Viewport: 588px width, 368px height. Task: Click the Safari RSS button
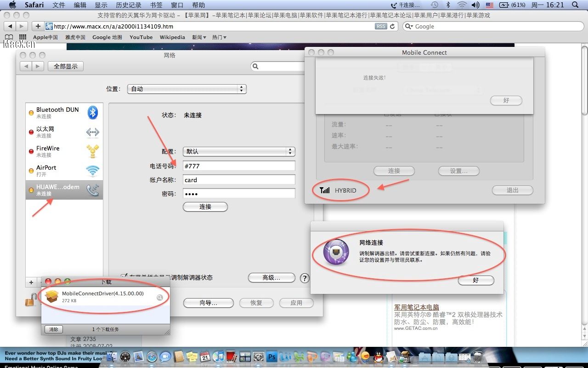[381, 27]
